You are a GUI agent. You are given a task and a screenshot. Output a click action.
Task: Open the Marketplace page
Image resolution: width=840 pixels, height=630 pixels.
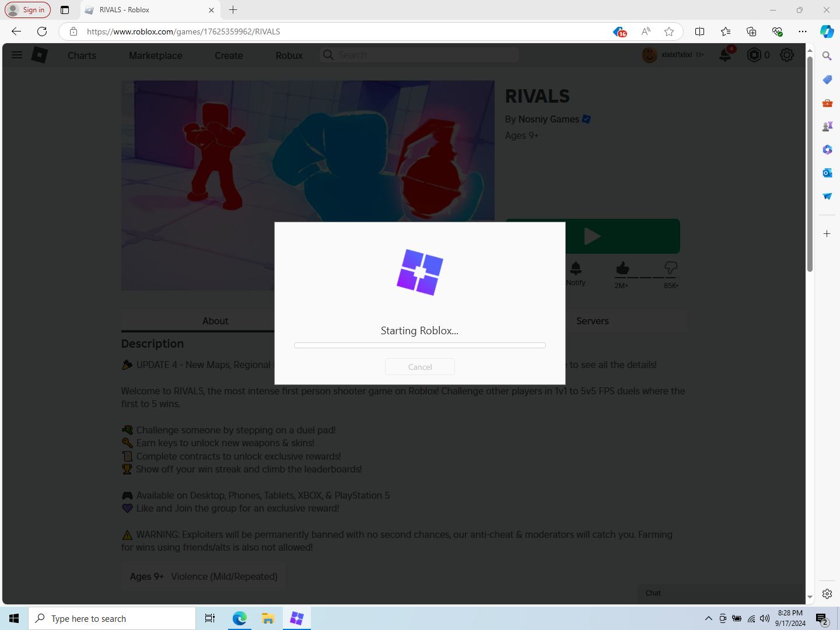coord(156,55)
